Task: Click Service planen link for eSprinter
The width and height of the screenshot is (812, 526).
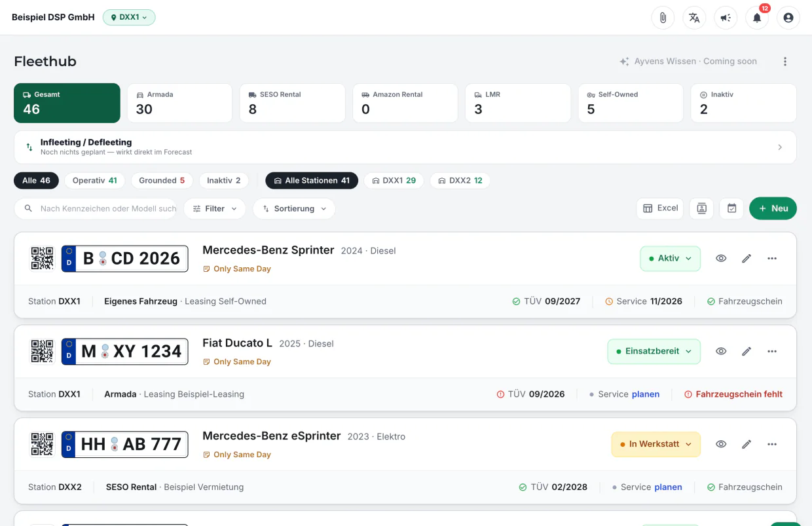Action: (668, 487)
